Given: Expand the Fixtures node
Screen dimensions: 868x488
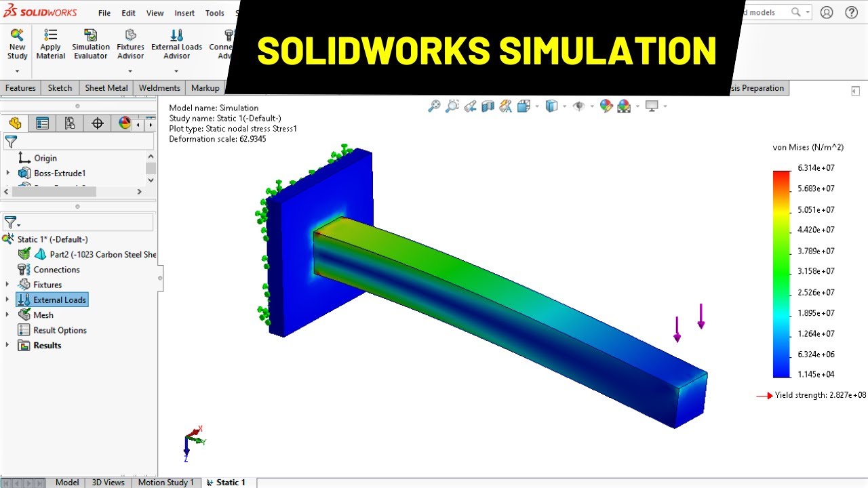Looking at the screenshot, I should 7,285.
